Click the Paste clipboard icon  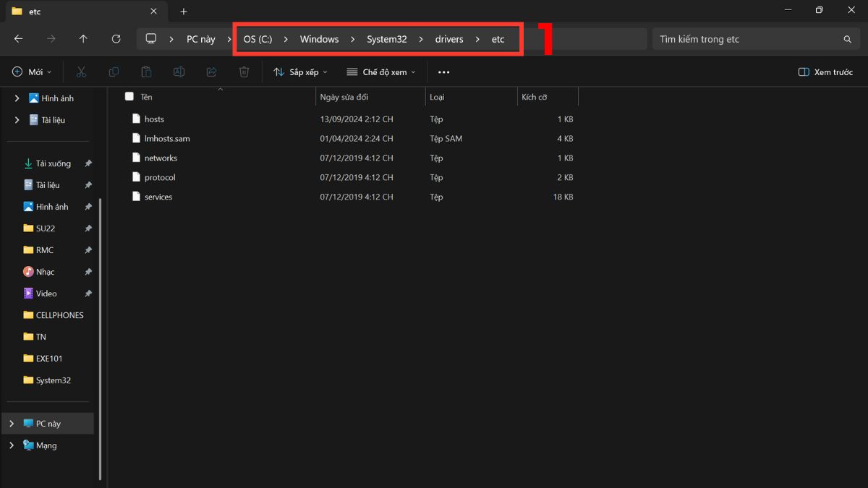tap(146, 72)
